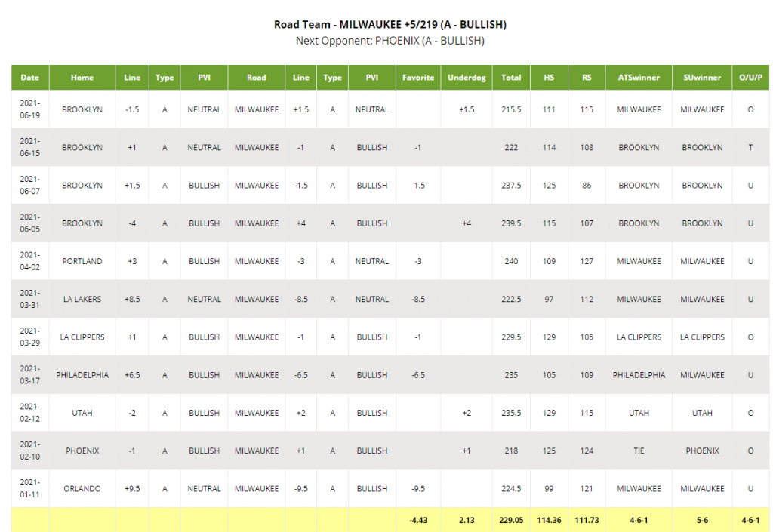The width and height of the screenshot is (773, 532).
Task: Click the T value in O/U/P column
Action: [x=751, y=147]
